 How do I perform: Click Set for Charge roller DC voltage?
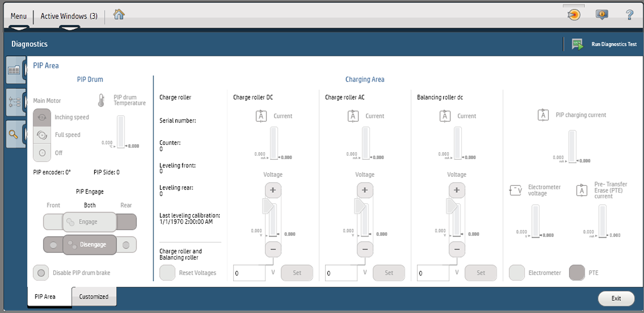pyautogui.click(x=297, y=273)
